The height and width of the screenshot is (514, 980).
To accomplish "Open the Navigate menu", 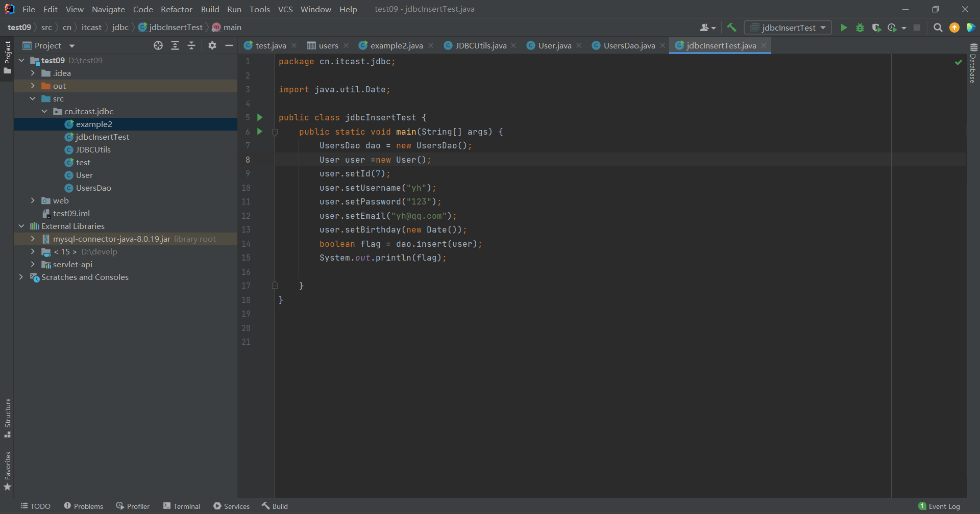I will (x=108, y=9).
